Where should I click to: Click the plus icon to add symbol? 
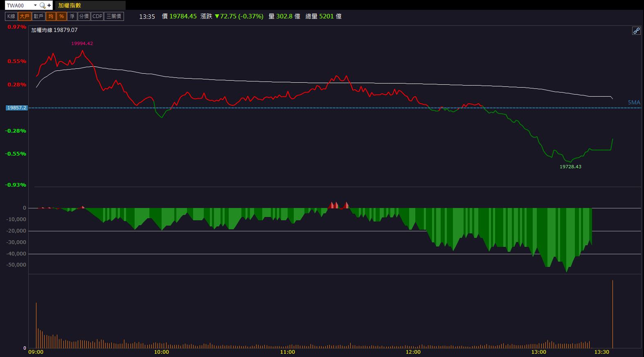click(x=49, y=5)
